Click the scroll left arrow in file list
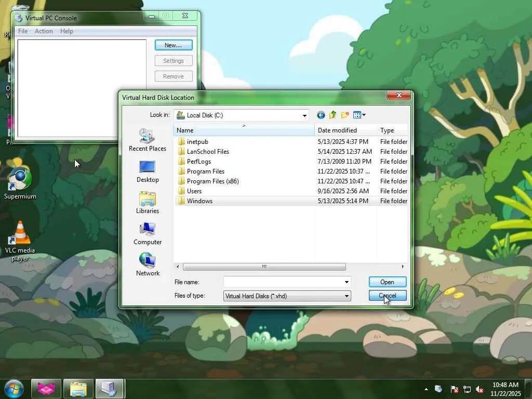This screenshot has height=399, width=532. [178, 267]
